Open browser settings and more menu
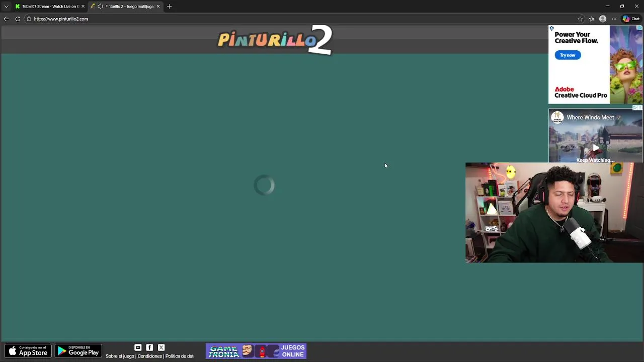644x362 pixels. [x=614, y=19]
